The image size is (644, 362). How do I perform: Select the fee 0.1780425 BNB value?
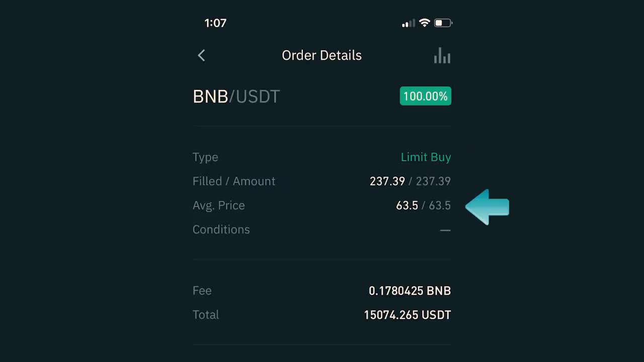[410, 291]
